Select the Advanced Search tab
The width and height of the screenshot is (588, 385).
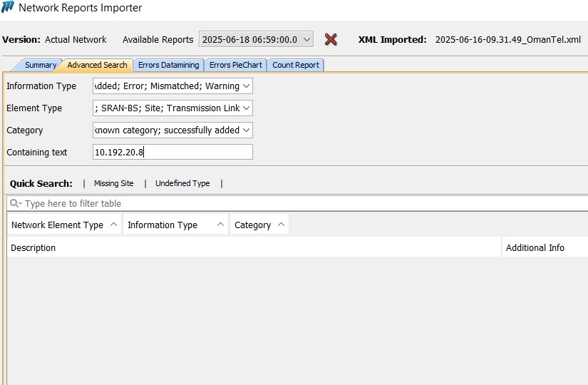coord(97,65)
